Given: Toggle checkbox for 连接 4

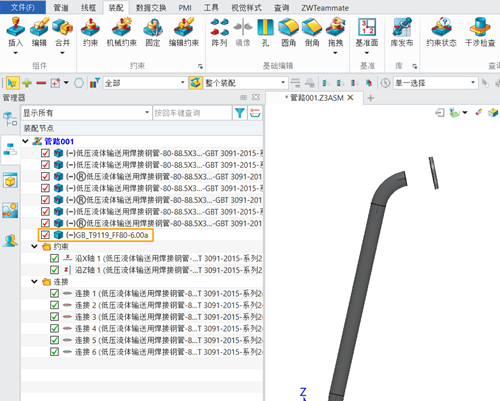Looking at the screenshot, I should point(54,328).
